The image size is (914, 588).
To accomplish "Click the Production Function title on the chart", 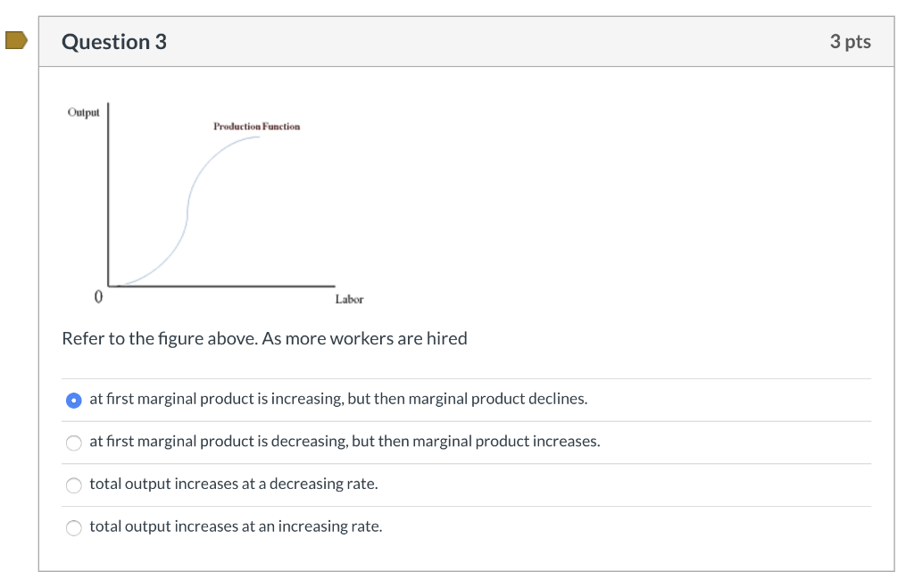I will coord(255,126).
